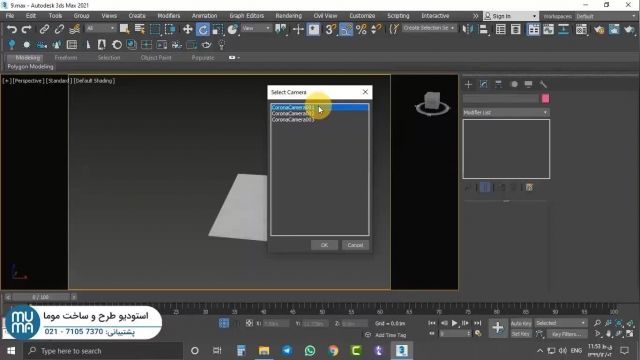Open the All selection filter dropdown
The width and height of the screenshot is (640, 360).
100,28
